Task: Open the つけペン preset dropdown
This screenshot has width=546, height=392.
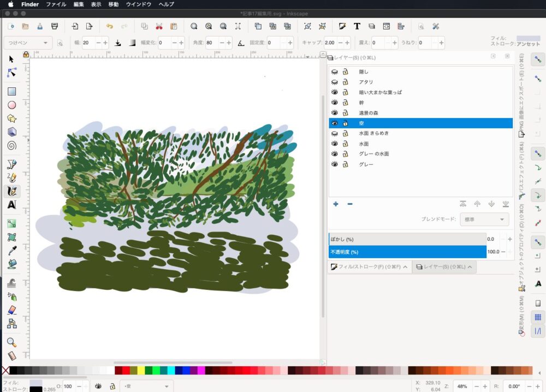Action: coord(28,43)
